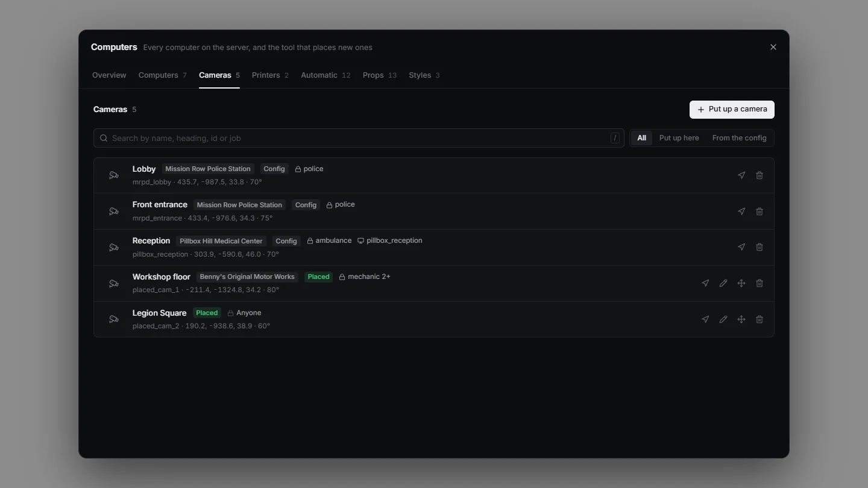Viewport: 868px width, 488px height.
Task: Click the ambulance job label on Reception
Action: click(x=329, y=240)
